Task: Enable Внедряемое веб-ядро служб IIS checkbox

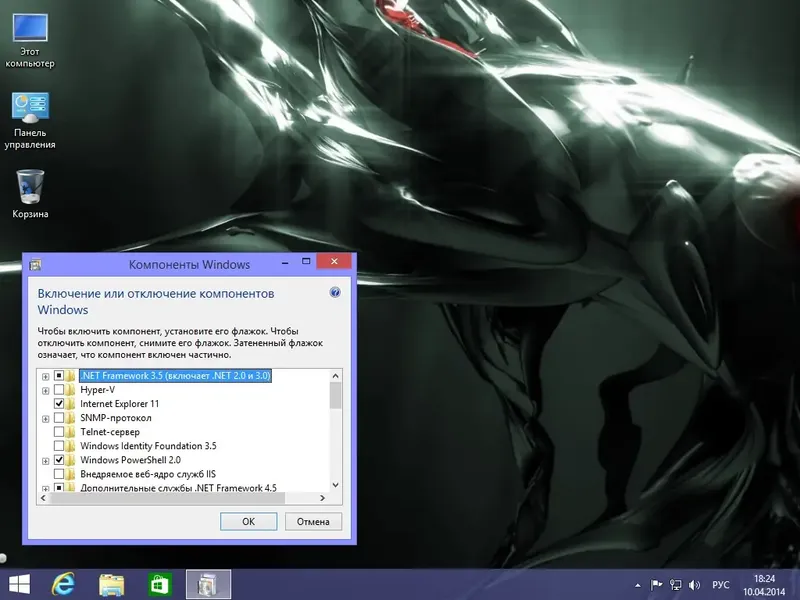Action: (x=59, y=474)
